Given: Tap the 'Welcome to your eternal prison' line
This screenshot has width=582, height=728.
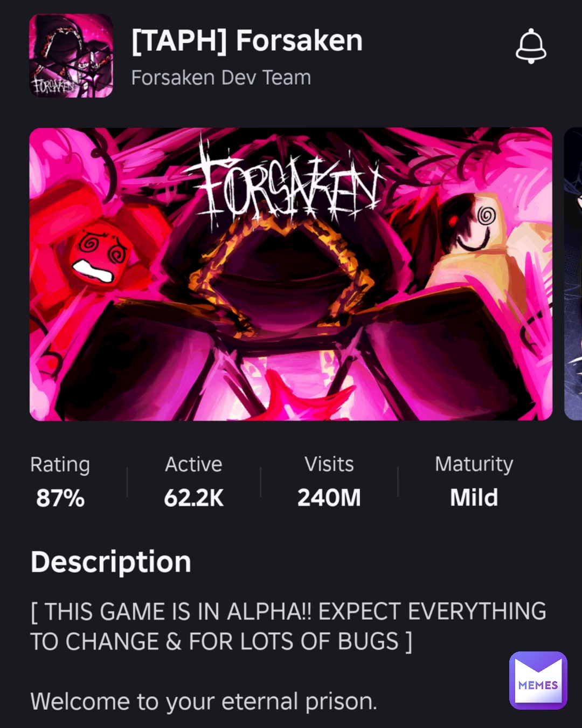Looking at the screenshot, I should click(204, 702).
